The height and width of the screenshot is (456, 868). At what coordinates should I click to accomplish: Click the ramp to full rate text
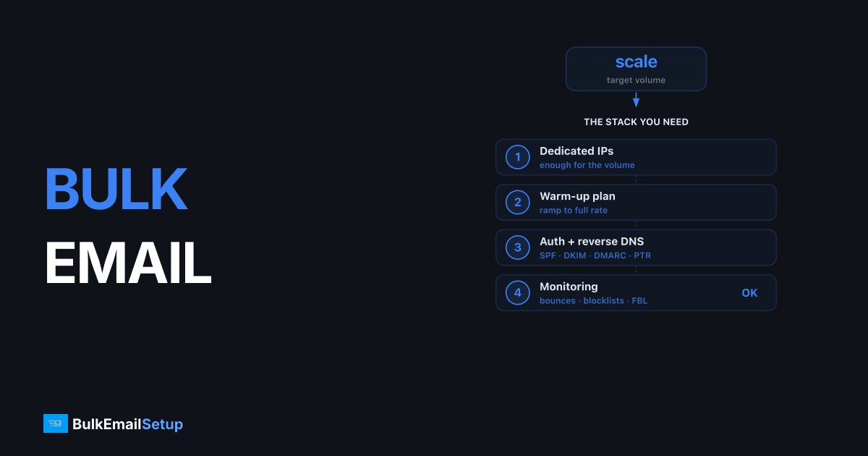click(x=574, y=211)
